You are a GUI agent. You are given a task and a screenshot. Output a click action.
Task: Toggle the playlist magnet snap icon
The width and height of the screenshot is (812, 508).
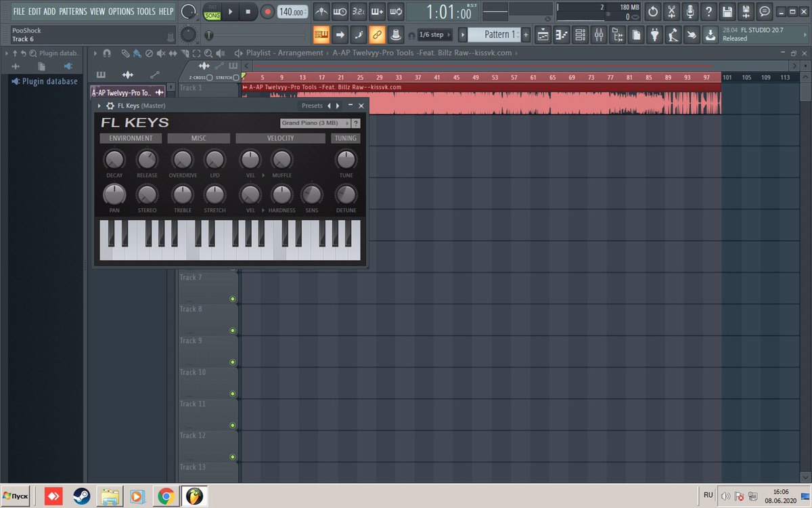pyautogui.click(x=107, y=53)
